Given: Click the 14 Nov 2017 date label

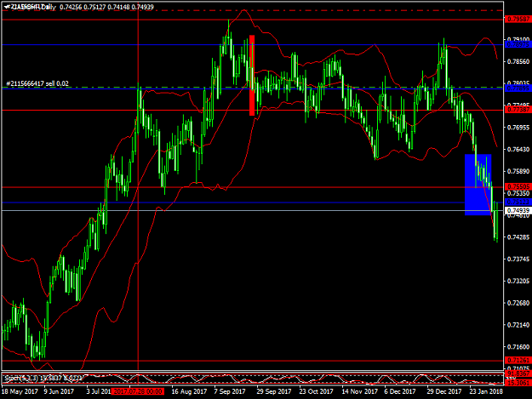Looking at the screenshot, I should (360, 391).
